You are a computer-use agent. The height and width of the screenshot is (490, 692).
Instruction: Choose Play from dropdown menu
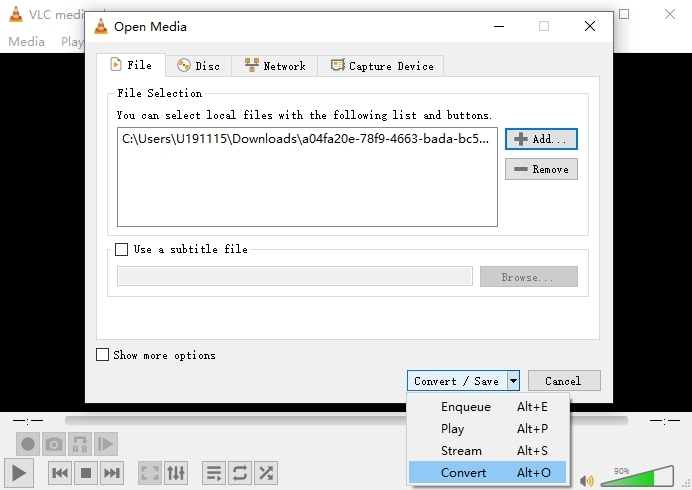(488, 429)
